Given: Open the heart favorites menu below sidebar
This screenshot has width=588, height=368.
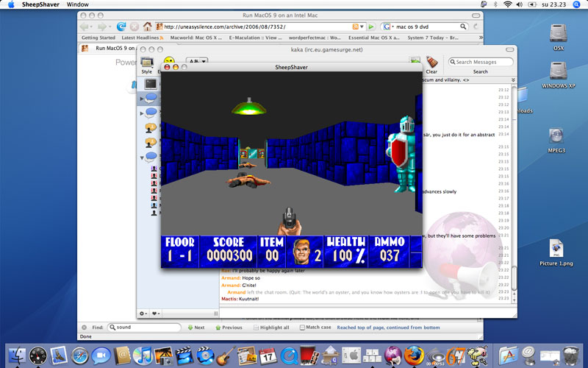Looking at the screenshot, I should pyautogui.click(x=155, y=314).
